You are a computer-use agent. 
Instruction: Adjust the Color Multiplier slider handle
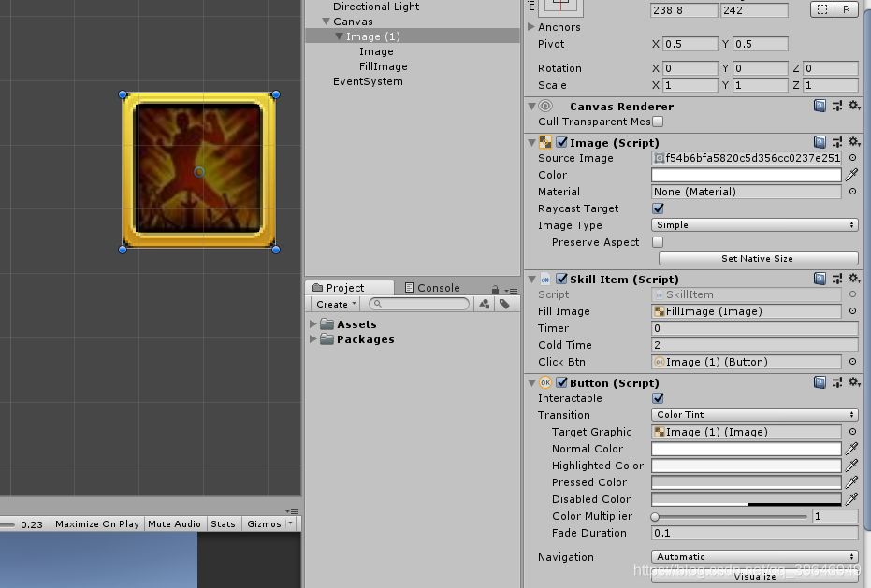(655, 516)
